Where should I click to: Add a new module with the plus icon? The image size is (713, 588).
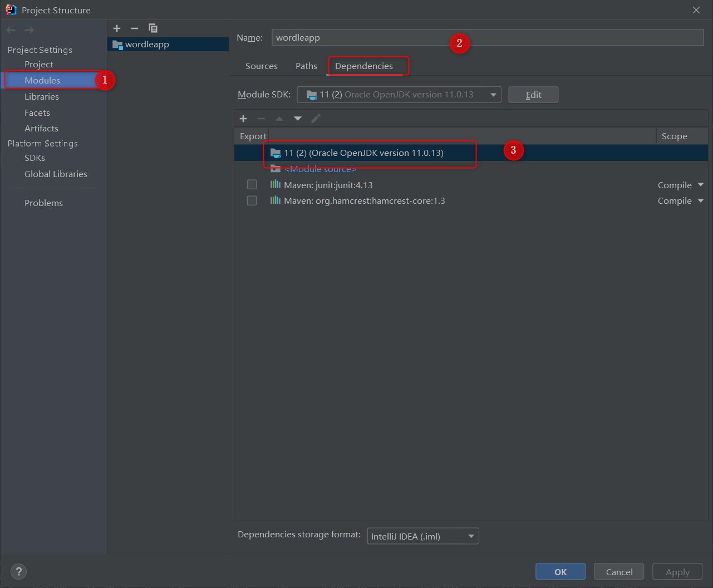pos(117,28)
